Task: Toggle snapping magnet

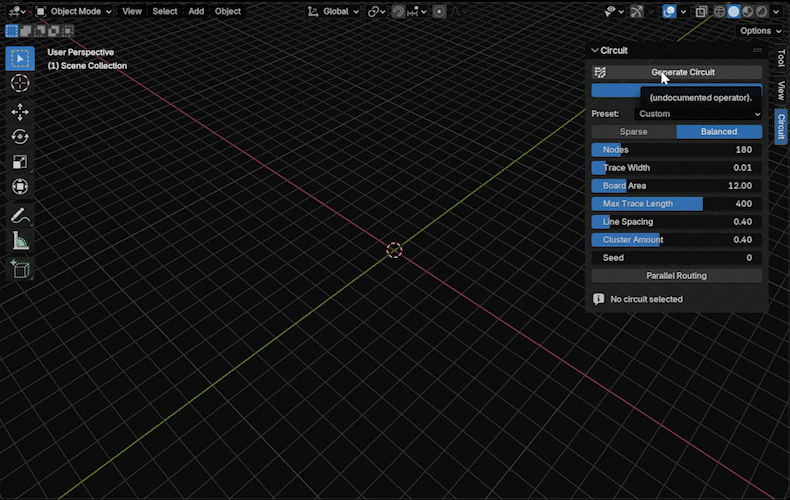Action: (x=398, y=11)
